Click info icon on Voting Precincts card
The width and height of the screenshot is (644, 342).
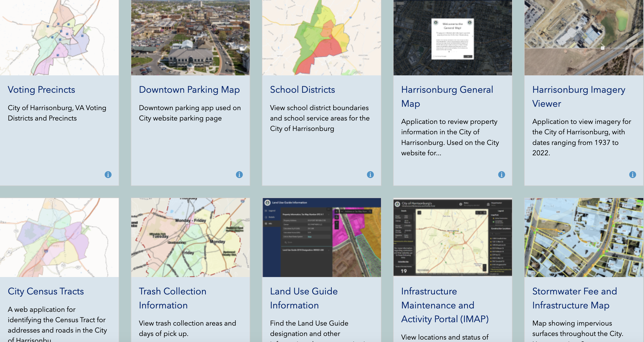(108, 174)
